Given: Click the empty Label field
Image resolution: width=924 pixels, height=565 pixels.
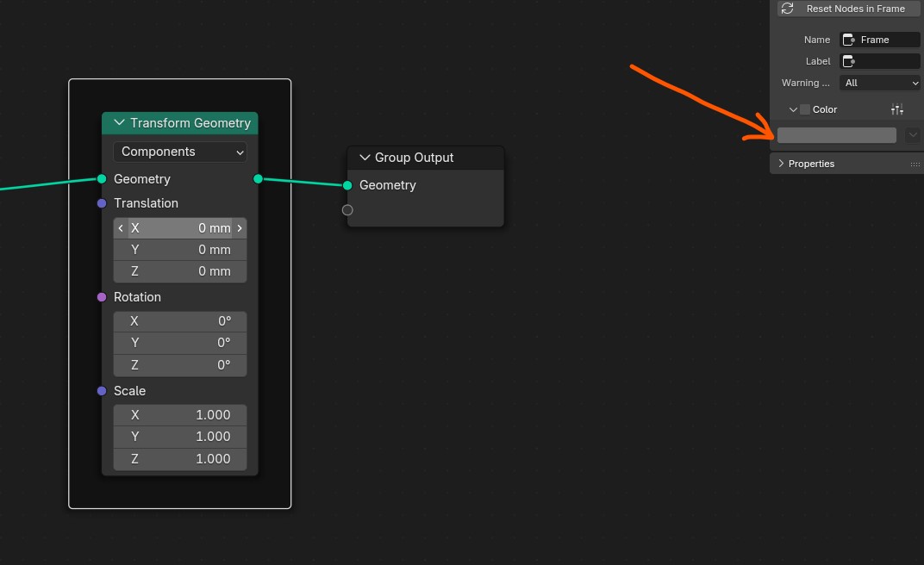Looking at the screenshot, I should click(x=880, y=61).
